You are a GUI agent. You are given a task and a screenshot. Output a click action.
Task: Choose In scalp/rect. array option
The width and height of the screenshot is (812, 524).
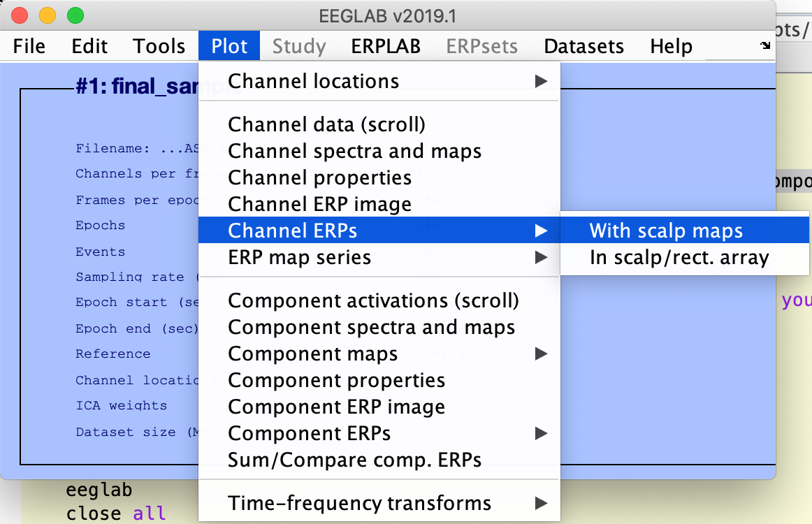point(685,257)
